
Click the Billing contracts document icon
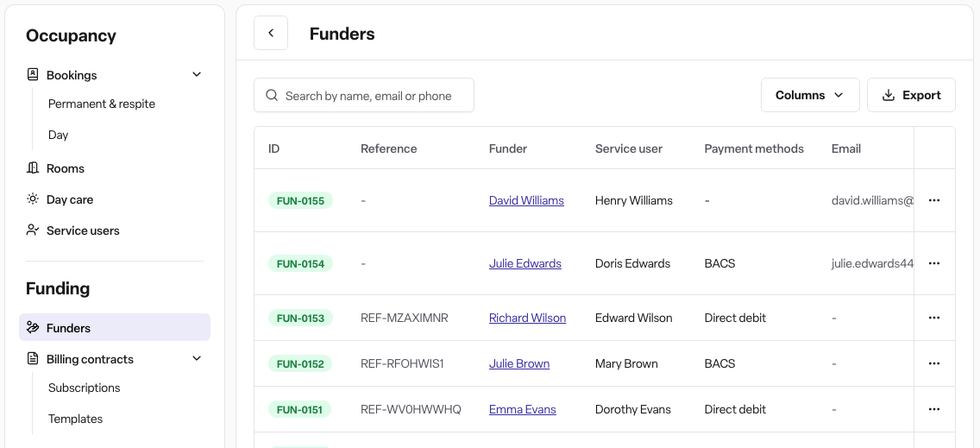(x=33, y=358)
